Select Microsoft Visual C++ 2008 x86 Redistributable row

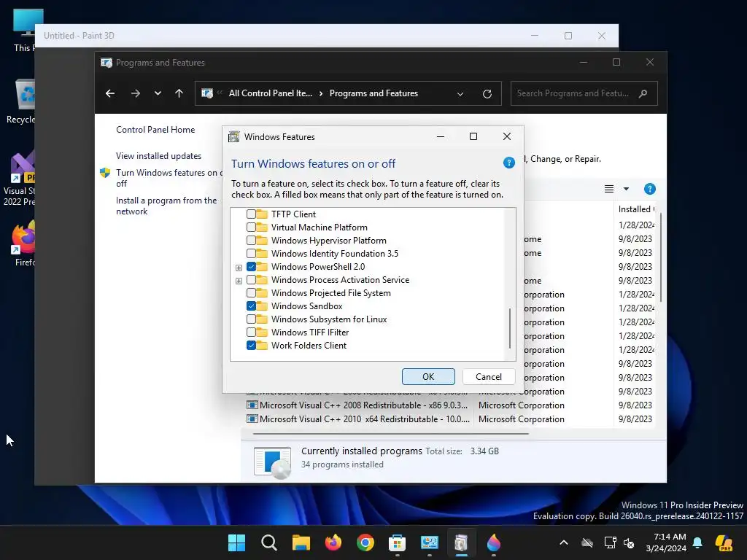(x=450, y=405)
